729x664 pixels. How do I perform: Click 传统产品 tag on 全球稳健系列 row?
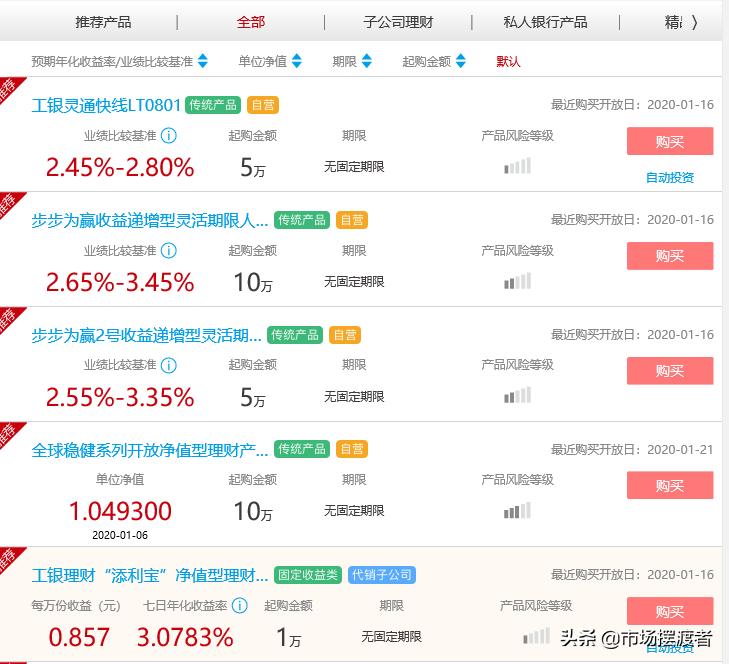tap(302, 449)
